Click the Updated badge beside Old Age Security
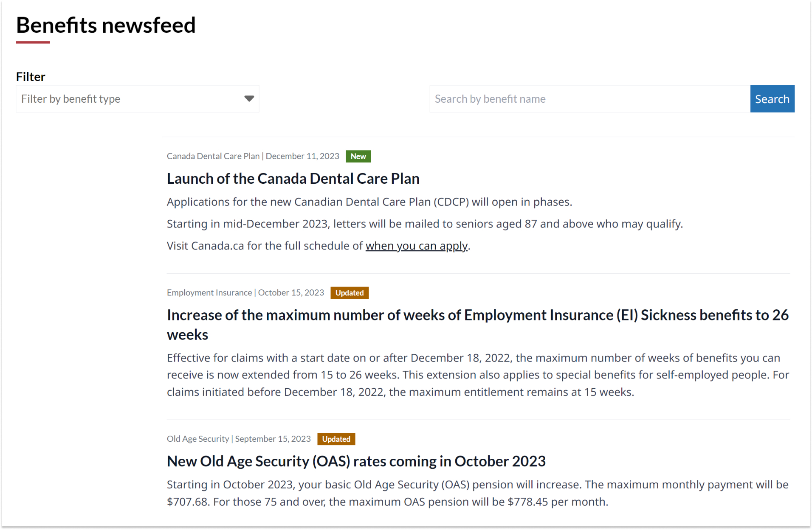 pos(336,439)
